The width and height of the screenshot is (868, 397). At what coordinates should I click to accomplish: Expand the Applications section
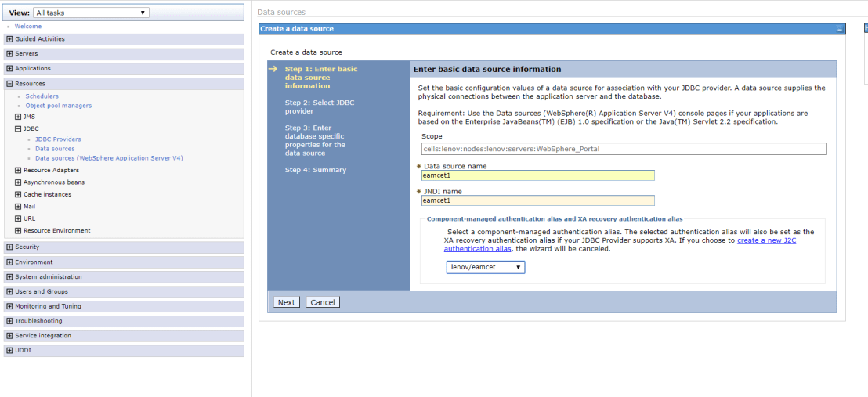[9, 69]
